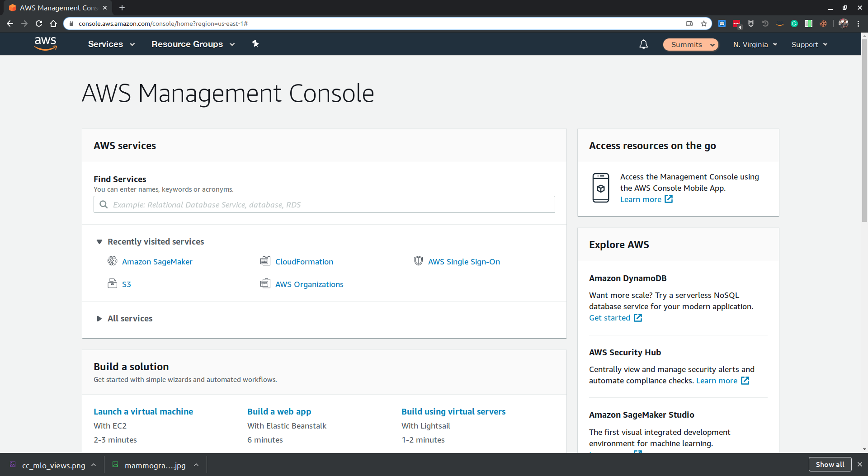Open the Summits account dropdown
Screen dimensions: 868x476
(x=690, y=44)
